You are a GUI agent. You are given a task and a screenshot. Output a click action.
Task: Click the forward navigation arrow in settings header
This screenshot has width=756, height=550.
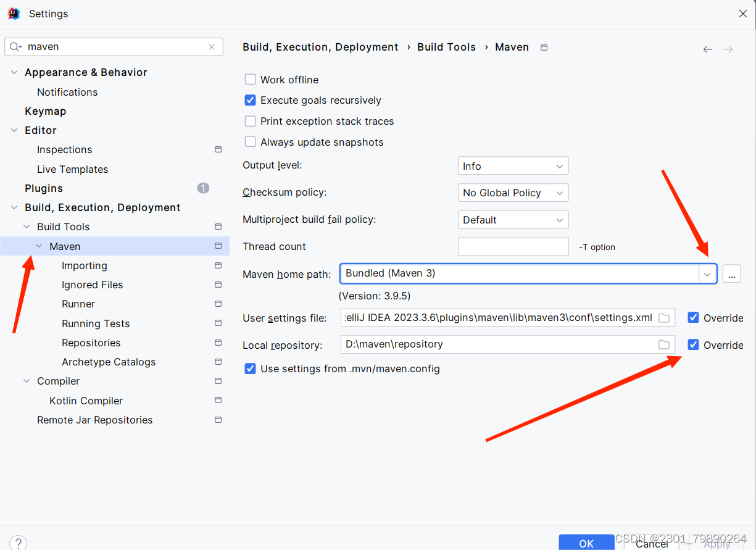(x=728, y=49)
